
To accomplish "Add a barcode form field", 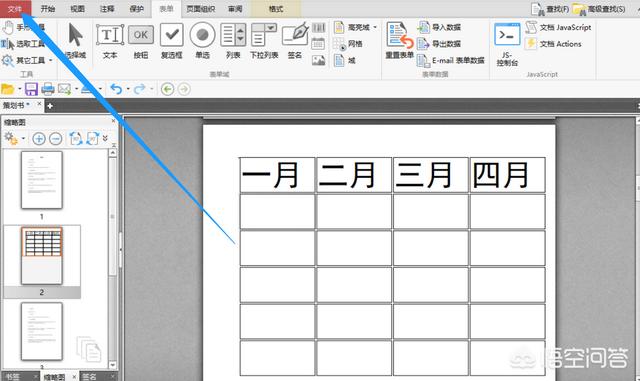I will 318,28.
